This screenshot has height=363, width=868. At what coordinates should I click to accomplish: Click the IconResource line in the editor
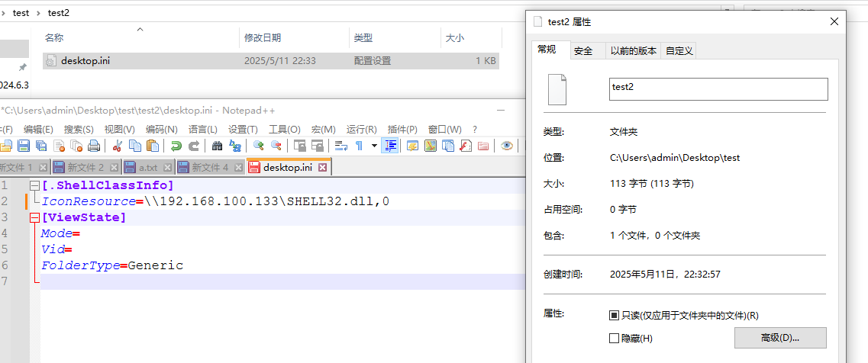pyautogui.click(x=215, y=201)
